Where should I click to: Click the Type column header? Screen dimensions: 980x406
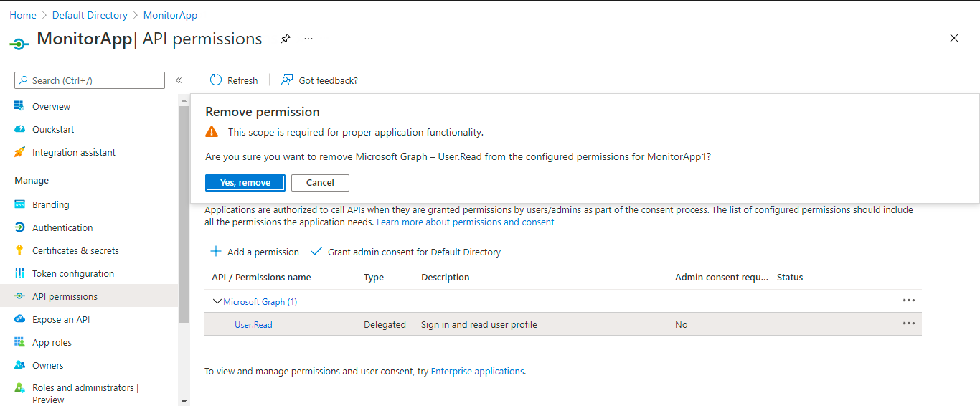[x=374, y=278]
